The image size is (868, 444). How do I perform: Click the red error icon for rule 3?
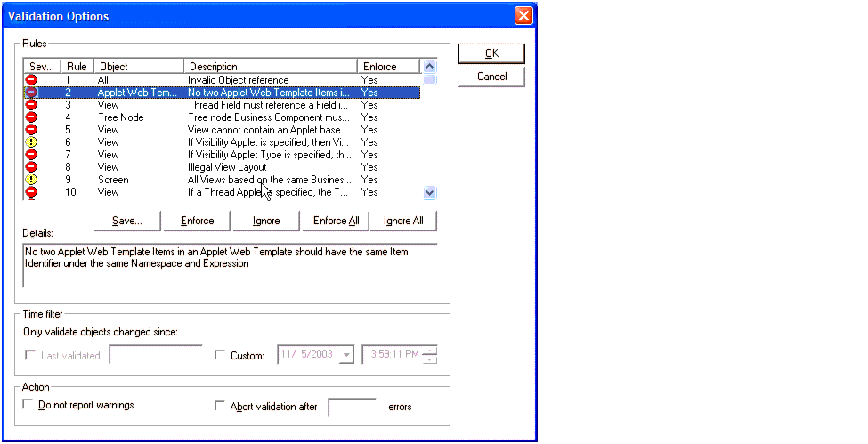point(31,105)
